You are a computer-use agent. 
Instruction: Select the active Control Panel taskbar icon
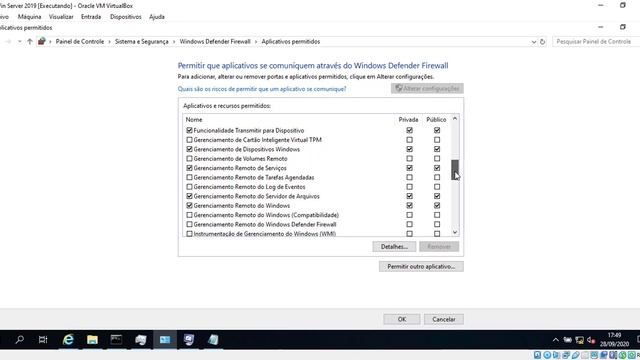tap(165, 340)
